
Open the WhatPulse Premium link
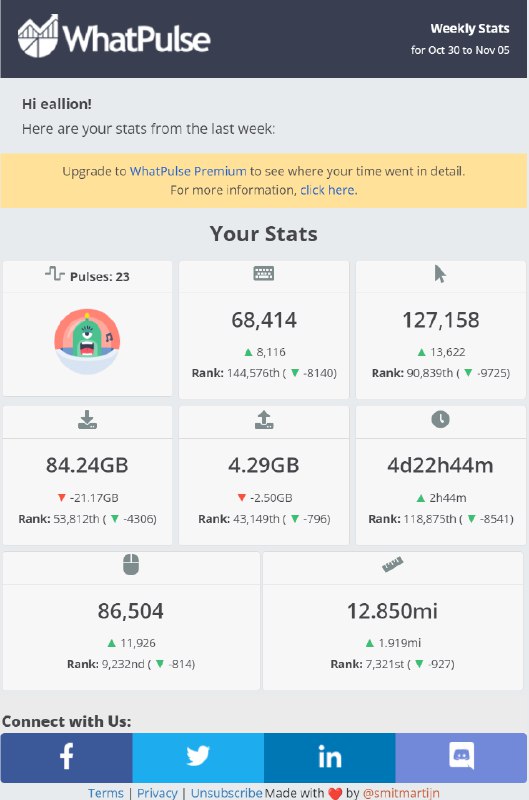pos(188,171)
